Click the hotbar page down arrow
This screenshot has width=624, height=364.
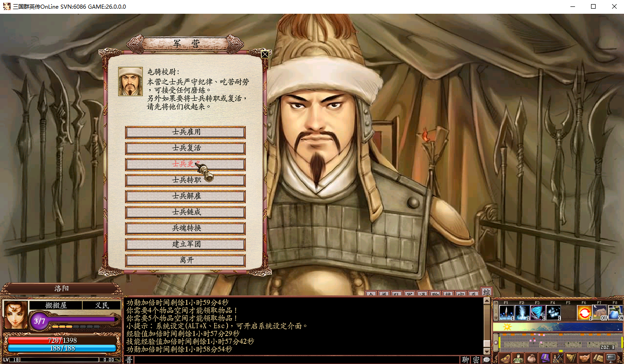coord(496,318)
